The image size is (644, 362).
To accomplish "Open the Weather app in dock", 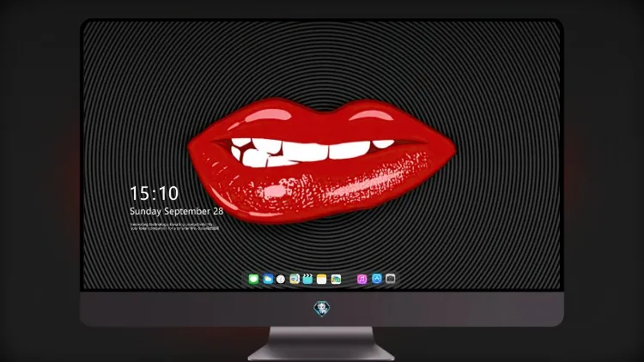I will (x=268, y=279).
